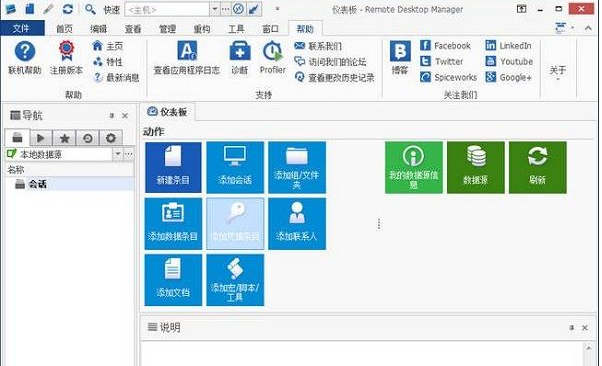Select the 仪表板 dashboard tab

point(167,112)
